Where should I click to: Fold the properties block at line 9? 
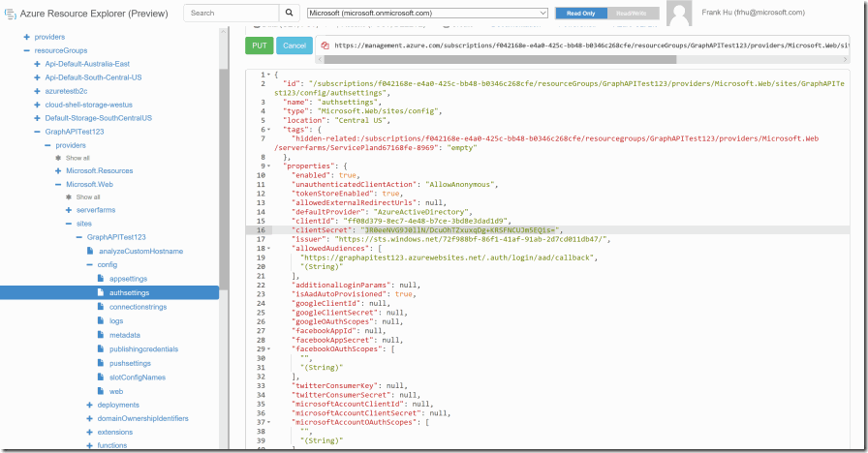(x=269, y=166)
